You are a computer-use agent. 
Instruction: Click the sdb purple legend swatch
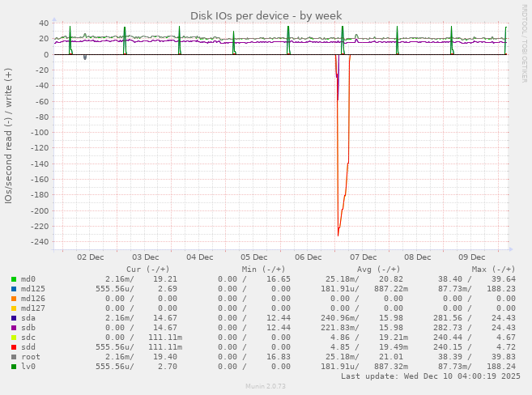pyautogui.click(x=14, y=328)
